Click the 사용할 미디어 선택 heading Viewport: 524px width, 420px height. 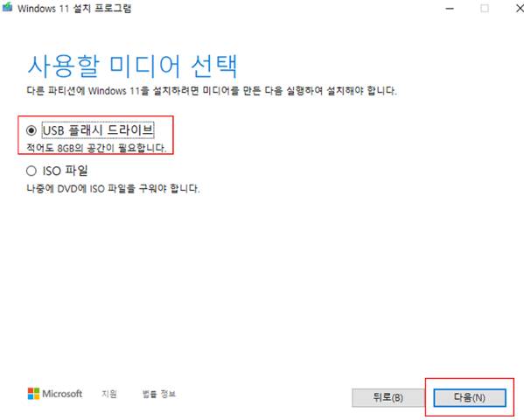[132, 66]
